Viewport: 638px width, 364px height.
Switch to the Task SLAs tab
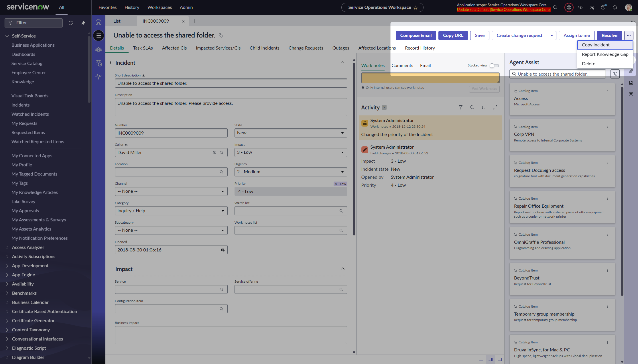pos(143,48)
